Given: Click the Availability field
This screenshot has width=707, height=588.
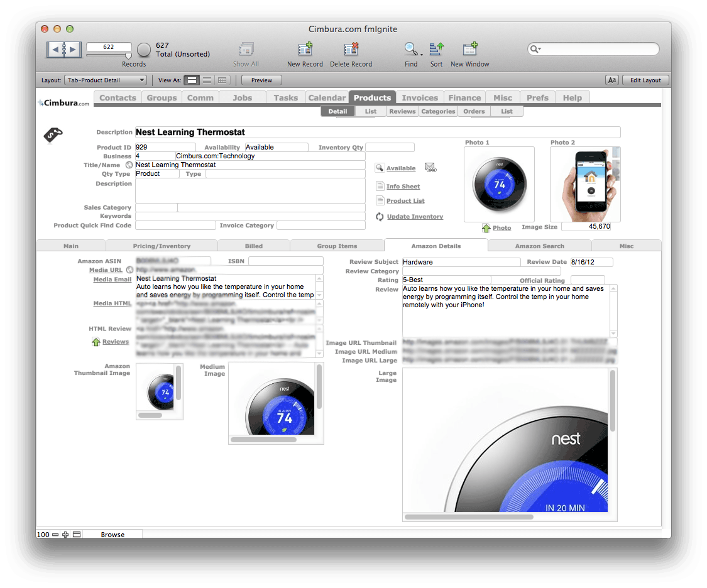Looking at the screenshot, I should [277, 148].
